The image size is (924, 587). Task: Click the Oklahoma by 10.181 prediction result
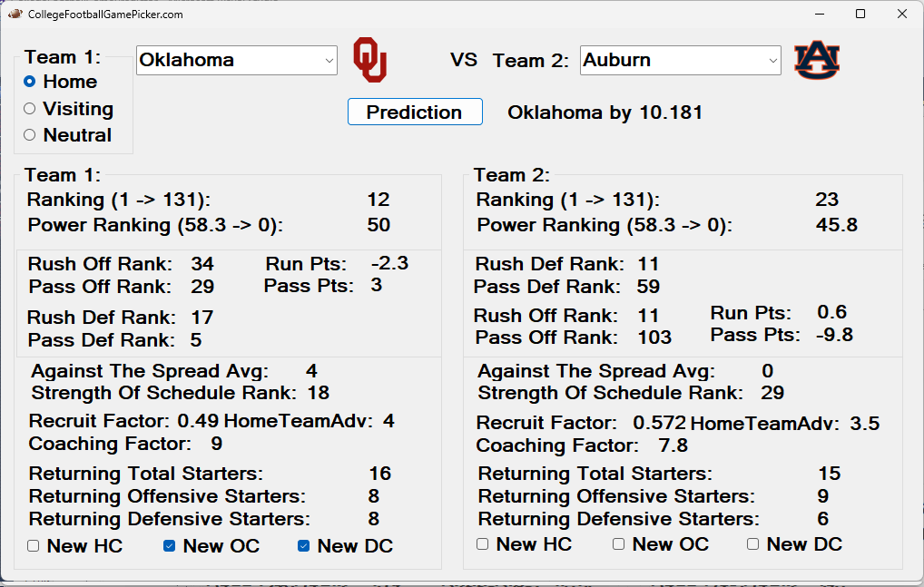tap(605, 113)
